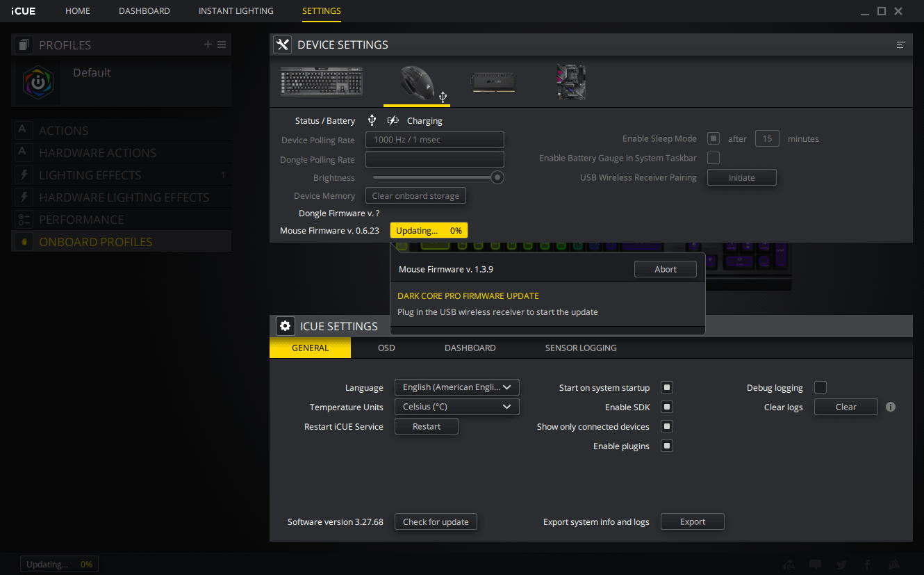This screenshot has width=924, height=575.
Task: Open the chat feedback bubble icon
Action: click(x=816, y=565)
